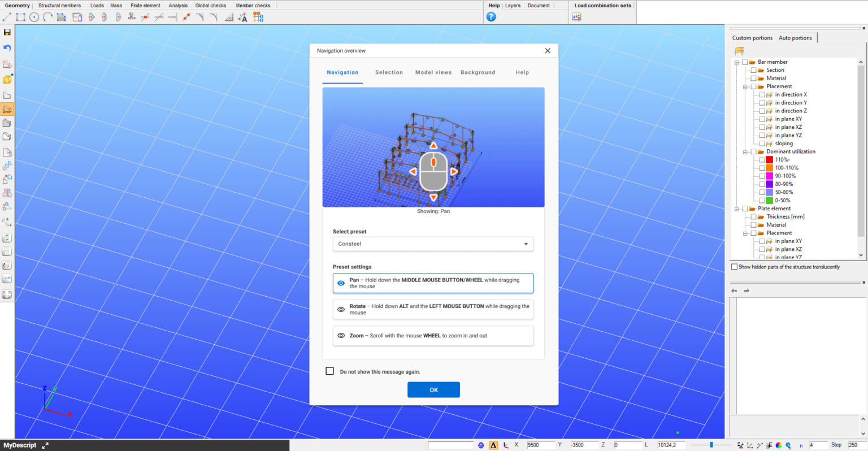Click the Load combination sets icon

tap(576, 17)
